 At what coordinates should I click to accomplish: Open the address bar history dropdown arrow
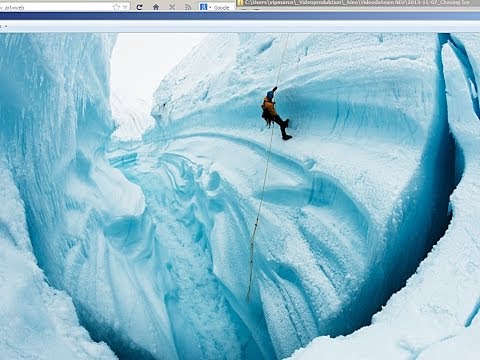pos(125,7)
